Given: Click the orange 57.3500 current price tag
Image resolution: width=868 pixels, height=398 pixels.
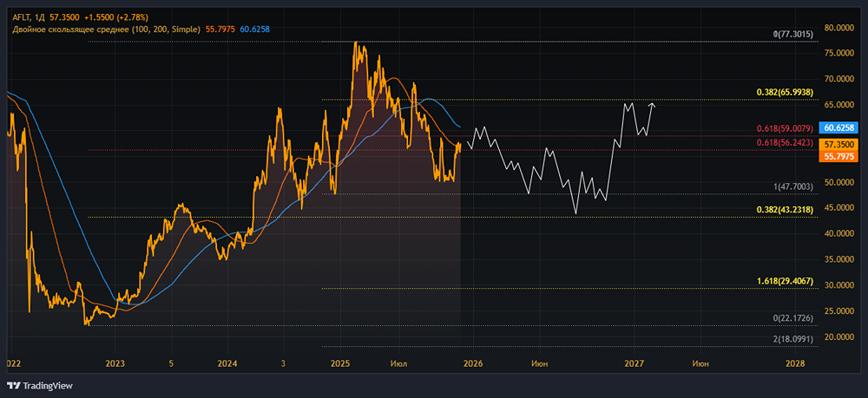Looking at the screenshot, I should pos(840,144).
